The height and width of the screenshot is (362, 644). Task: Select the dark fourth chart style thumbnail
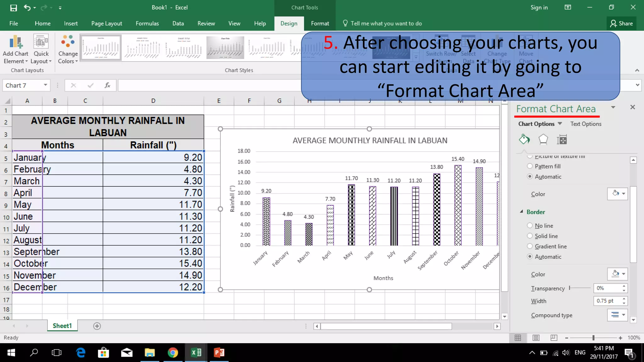click(225, 47)
